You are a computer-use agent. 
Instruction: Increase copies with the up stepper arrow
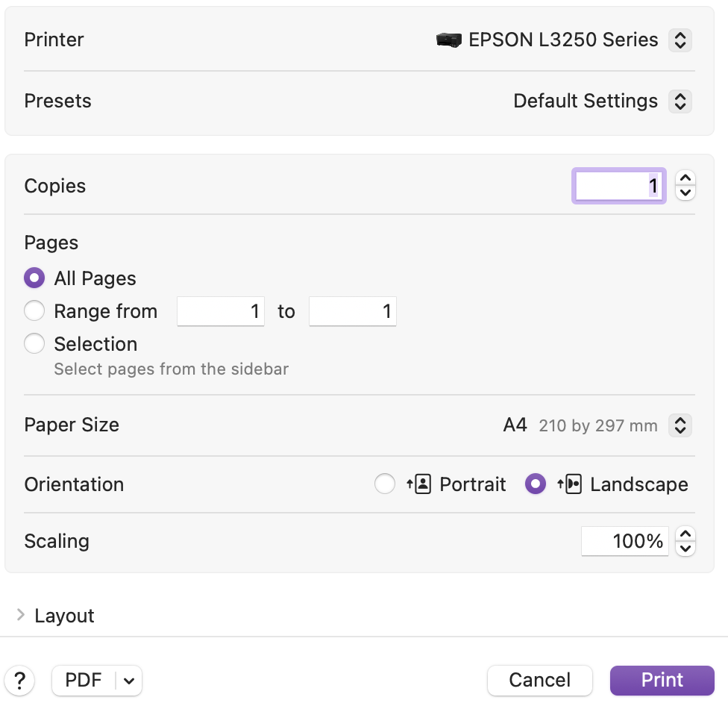click(x=685, y=179)
